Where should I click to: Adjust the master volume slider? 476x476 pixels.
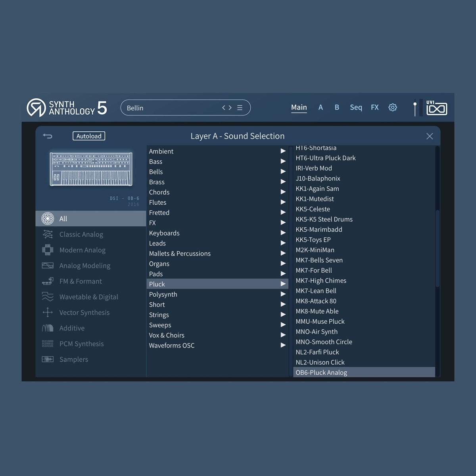point(415,107)
